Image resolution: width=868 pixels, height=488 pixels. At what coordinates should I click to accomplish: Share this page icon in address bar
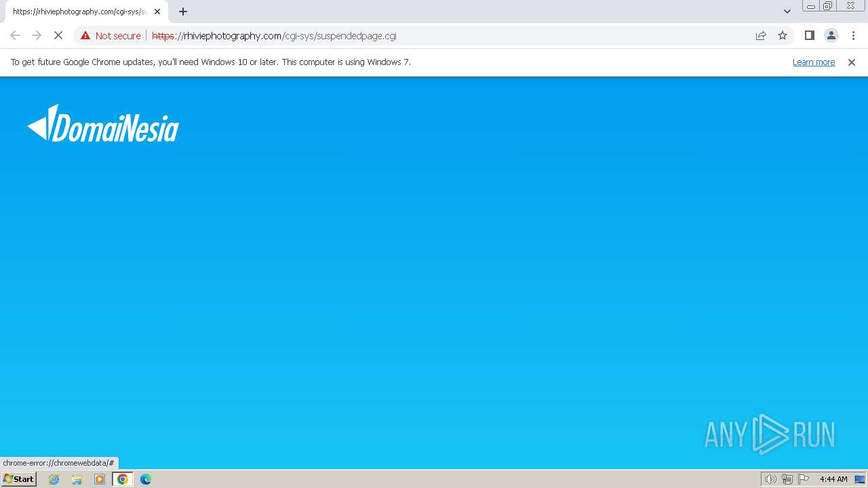[x=761, y=35]
